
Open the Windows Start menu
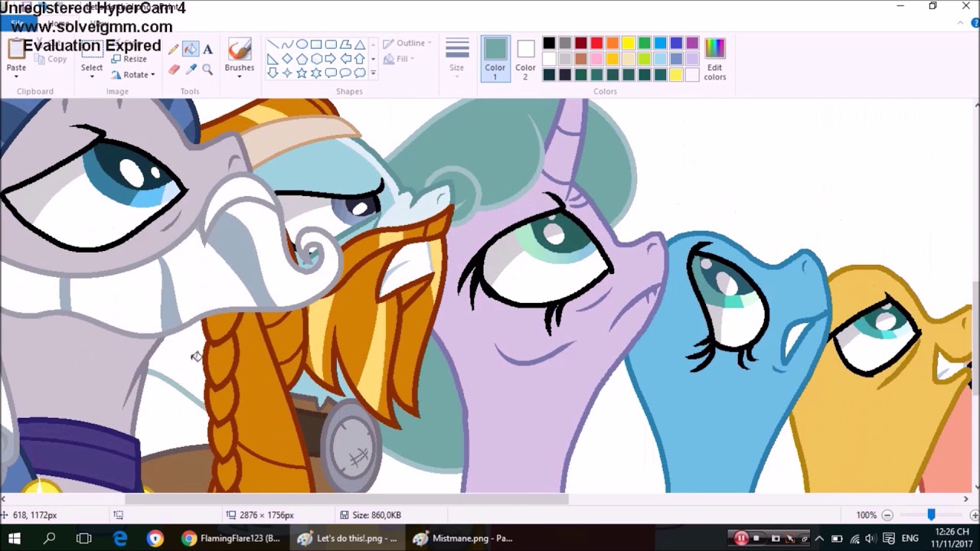coord(15,538)
